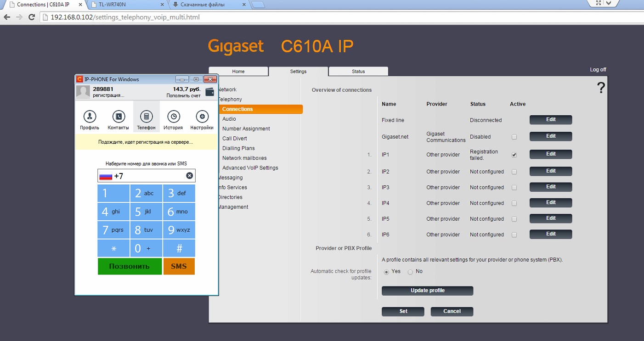
Task: Edit the IP1 connection
Action: [551, 154]
